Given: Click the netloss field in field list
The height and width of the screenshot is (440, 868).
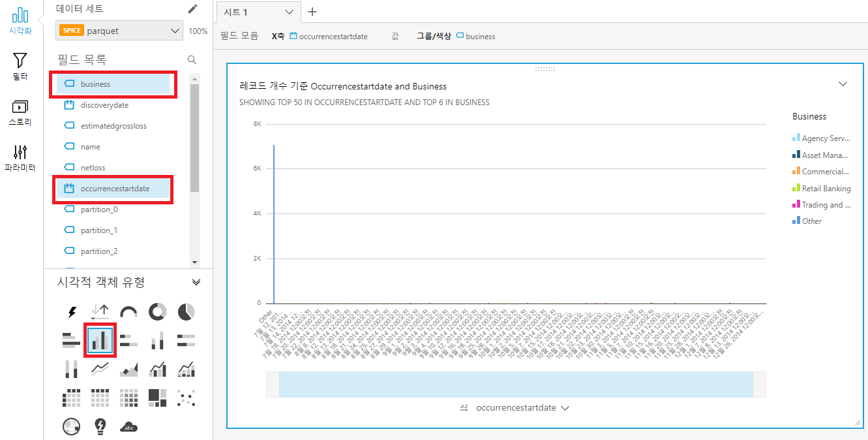Looking at the screenshot, I should [93, 168].
